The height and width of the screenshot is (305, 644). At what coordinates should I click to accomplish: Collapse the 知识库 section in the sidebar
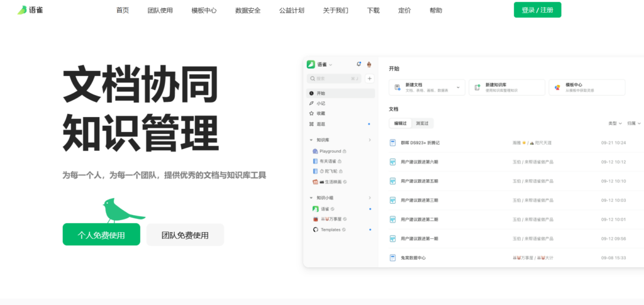tap(311, 140)
